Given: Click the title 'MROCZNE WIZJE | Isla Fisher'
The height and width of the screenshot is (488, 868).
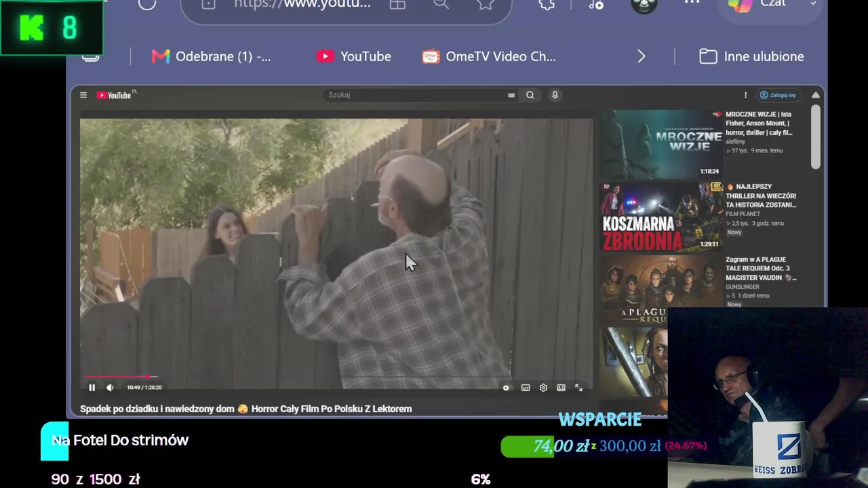Looking at the screenshot, I should coord(759,123).
